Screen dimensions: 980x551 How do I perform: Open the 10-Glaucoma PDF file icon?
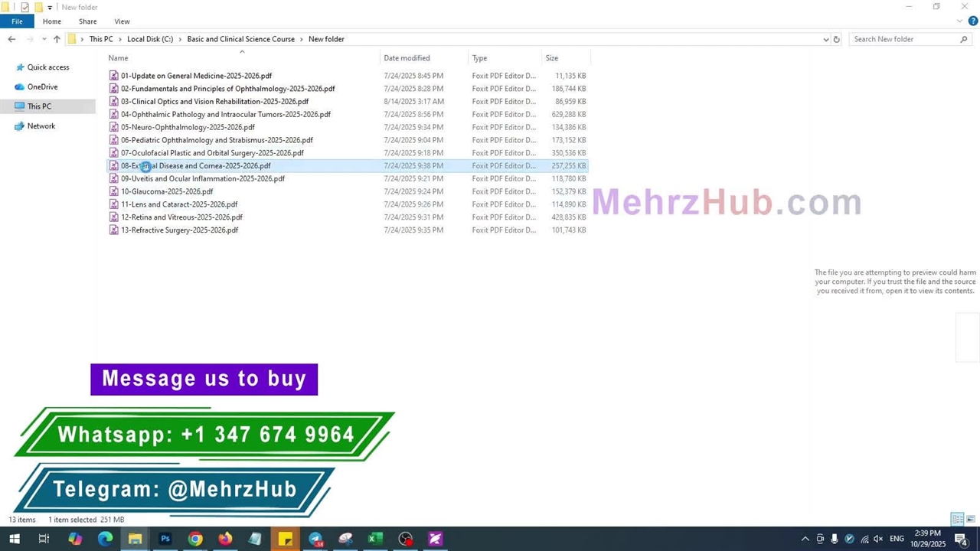point(114,191)
